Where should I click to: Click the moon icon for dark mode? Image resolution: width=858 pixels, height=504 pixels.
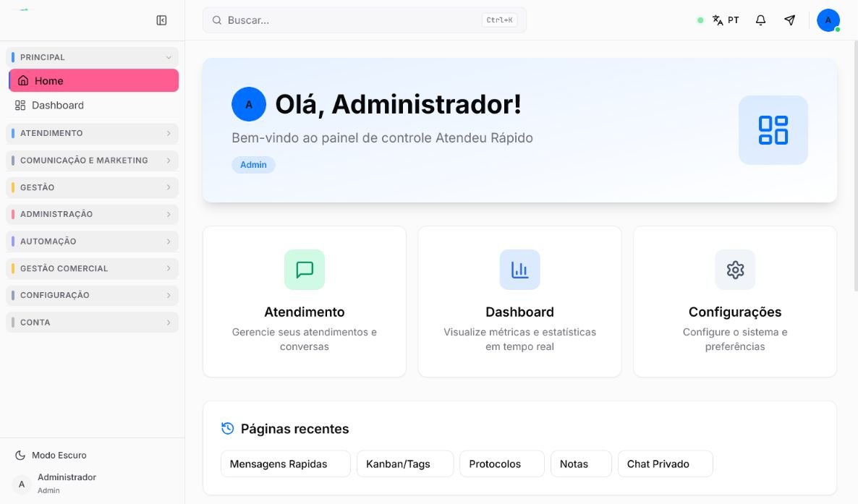[x=20, y=456]
